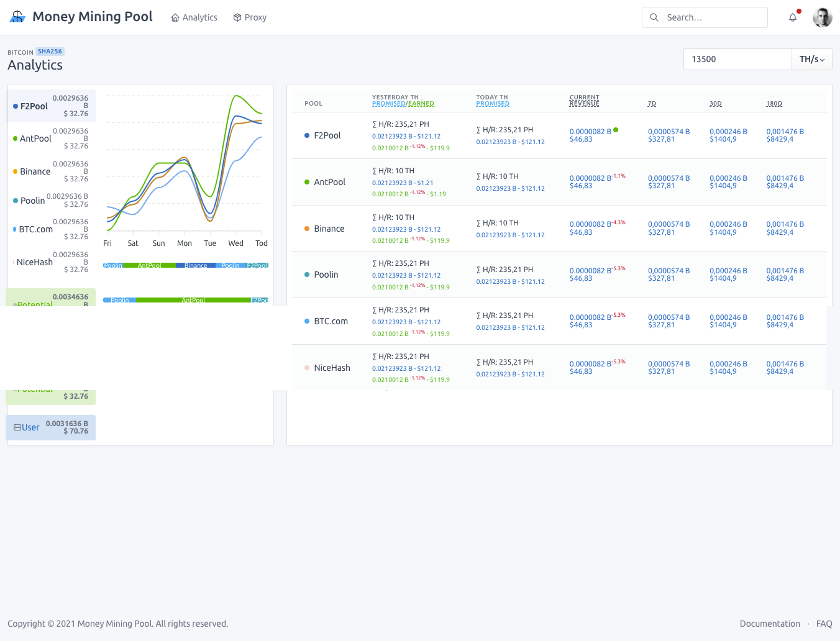
Task: Toggle Binance series in chart legend
Action: [x=51, y=171]
